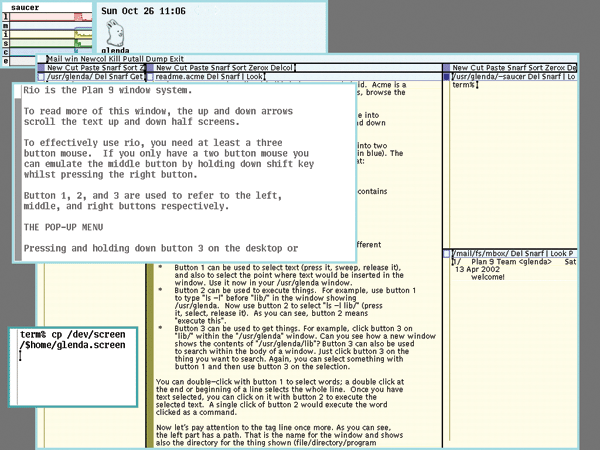Click the Rio help window's left scrollbar

click(x=17, y=172)
